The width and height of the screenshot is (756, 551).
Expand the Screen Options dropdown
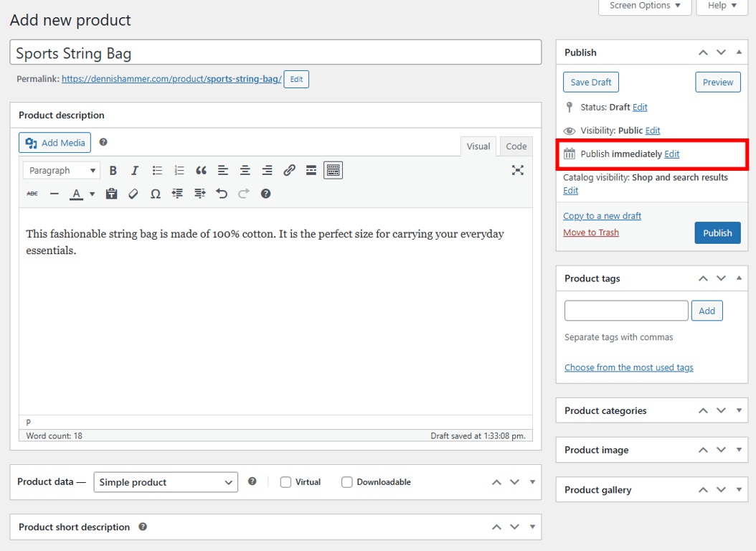point(643,6)
